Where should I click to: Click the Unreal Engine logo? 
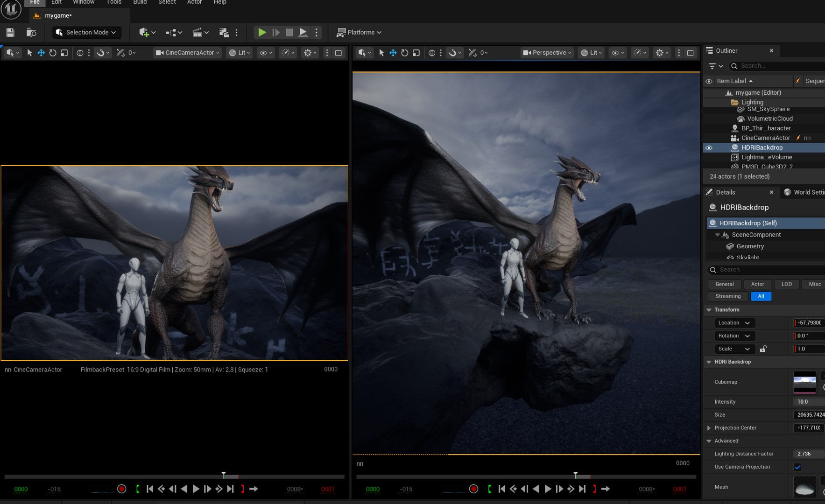(x=11, y=9)
